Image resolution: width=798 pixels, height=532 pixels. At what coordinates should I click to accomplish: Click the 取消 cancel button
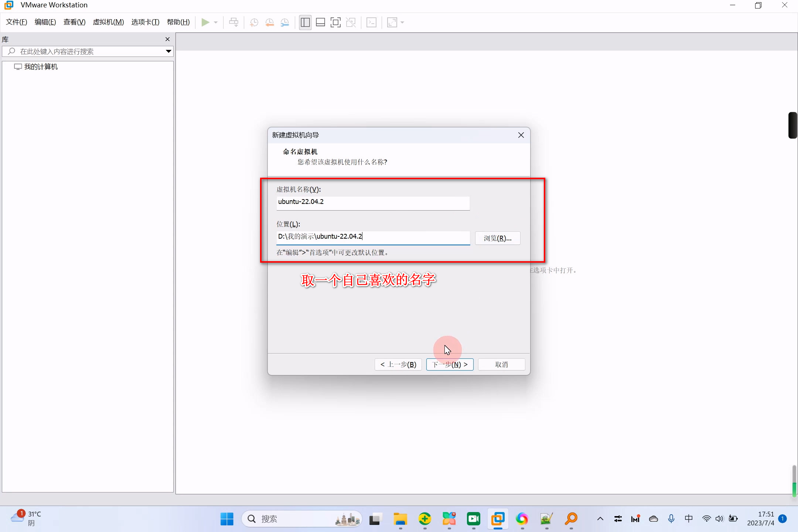click(x=502, y=365)
